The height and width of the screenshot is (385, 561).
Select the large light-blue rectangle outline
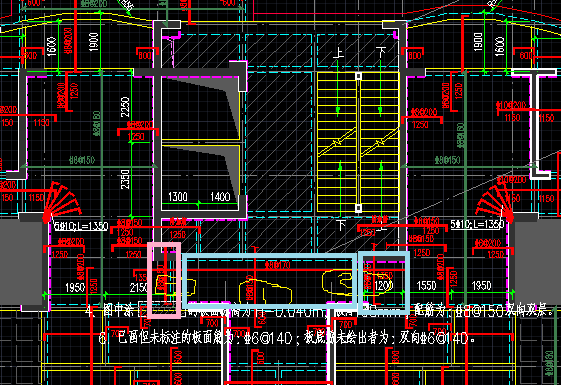point(270,281)
